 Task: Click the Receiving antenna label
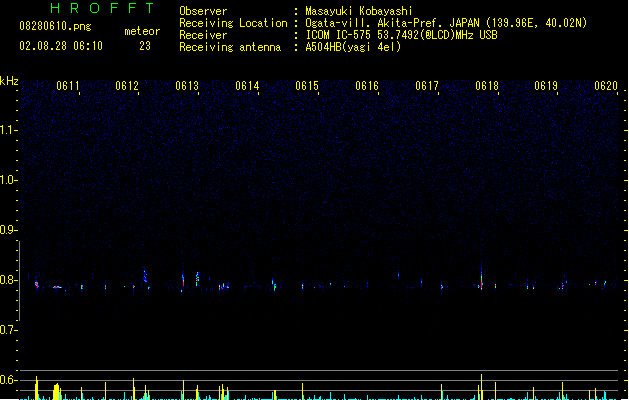click(x=230, y=47)
